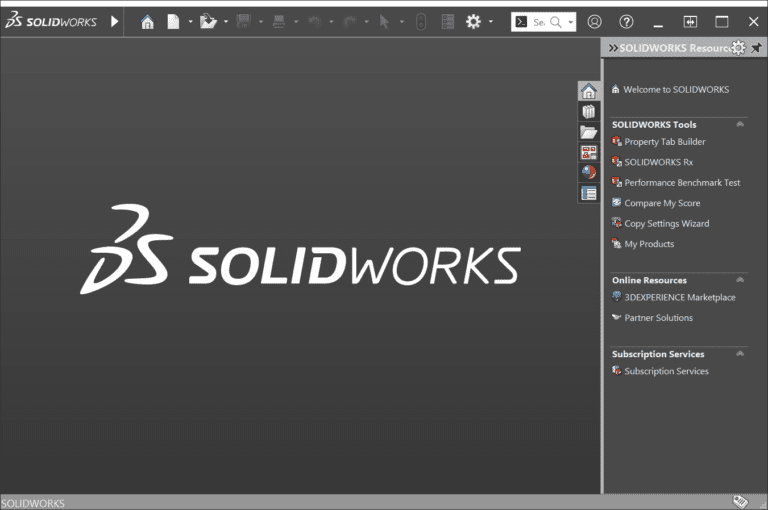
Task: Open the Help question mark icon
Action: coord(626,22)
